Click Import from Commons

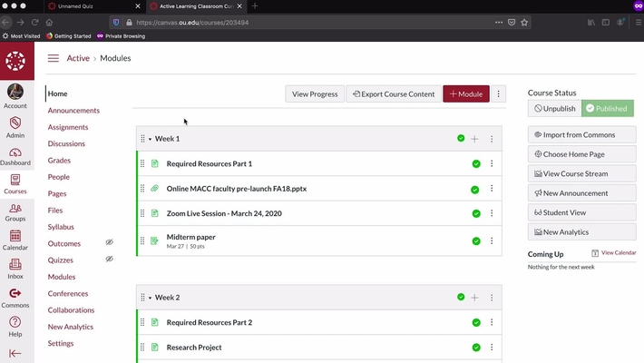[582, 135]
